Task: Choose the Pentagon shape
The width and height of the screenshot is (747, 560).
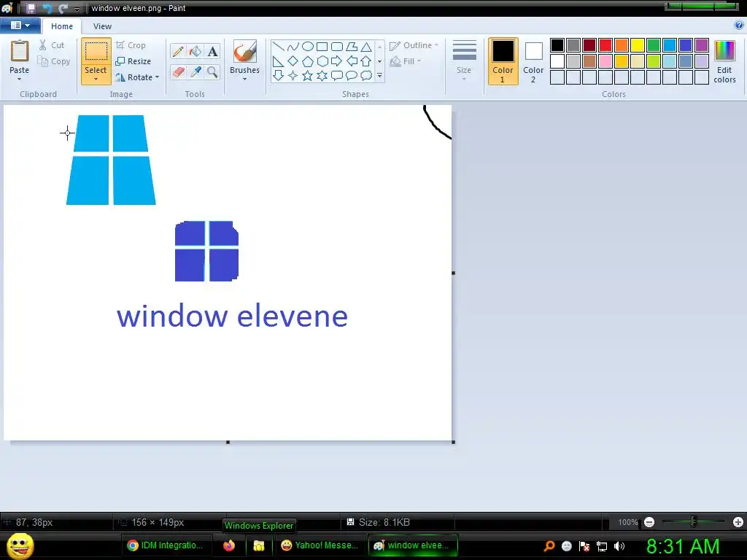Action: point(308,61)
